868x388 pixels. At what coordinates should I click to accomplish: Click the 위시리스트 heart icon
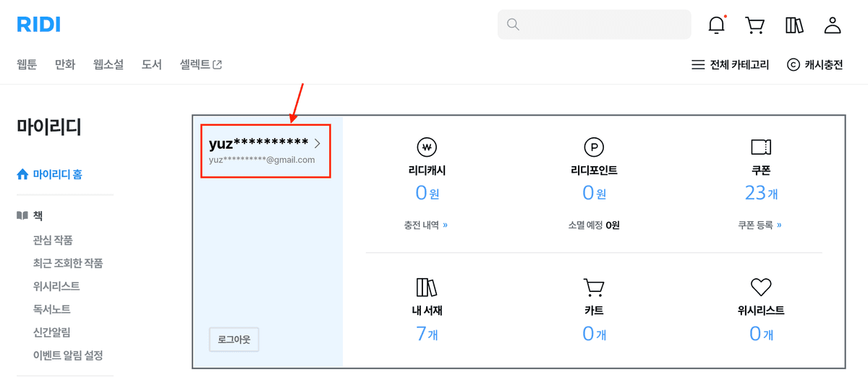click(761, 288)
